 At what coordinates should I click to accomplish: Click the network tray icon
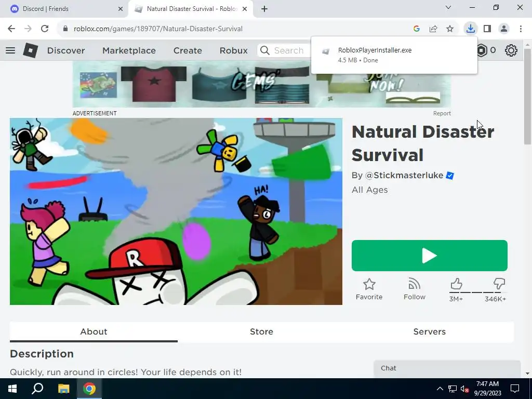point(452,389)
